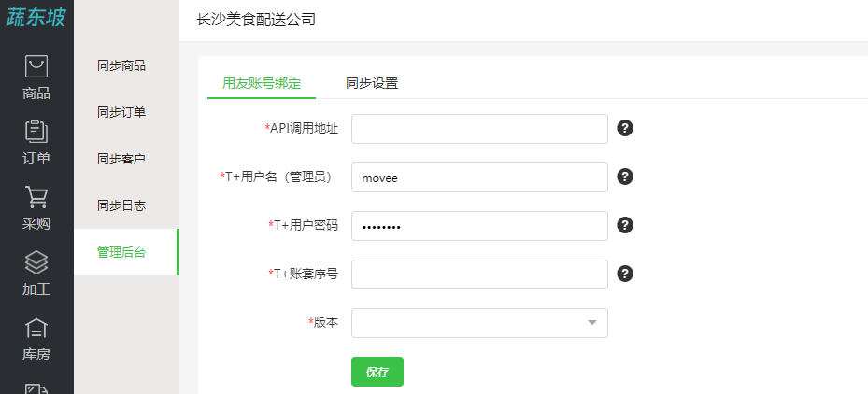Viewport: 868px width, 394px height.
Task: Open the 商品 shopping bag icon
Action: 36,66
